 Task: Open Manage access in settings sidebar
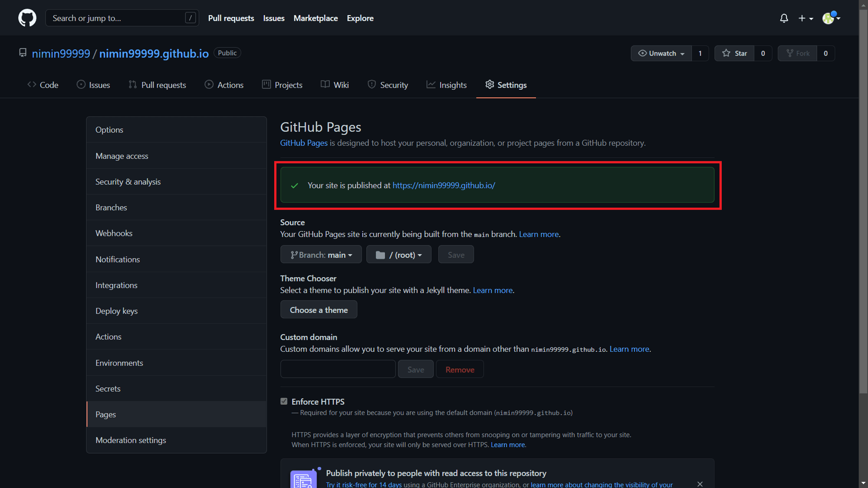coord(176,156)
